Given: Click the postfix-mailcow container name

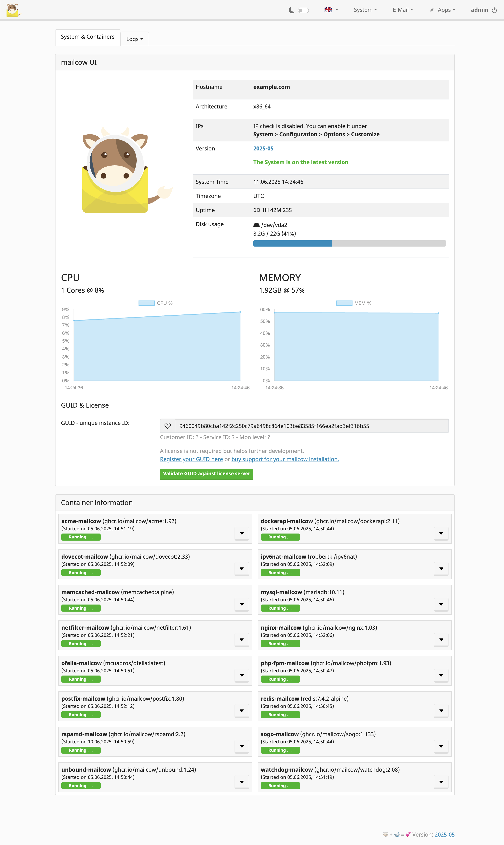Looking at the screenshot, I should (83, 699).
